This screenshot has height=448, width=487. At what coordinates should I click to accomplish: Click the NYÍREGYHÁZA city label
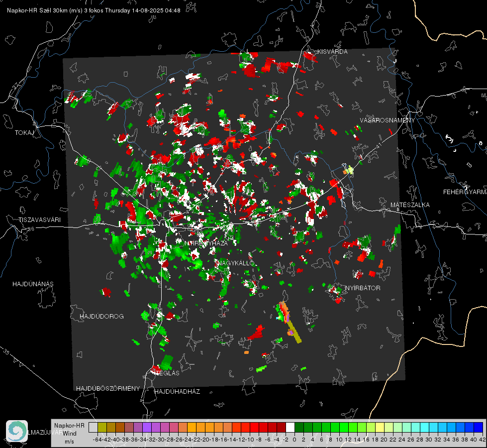206,243
